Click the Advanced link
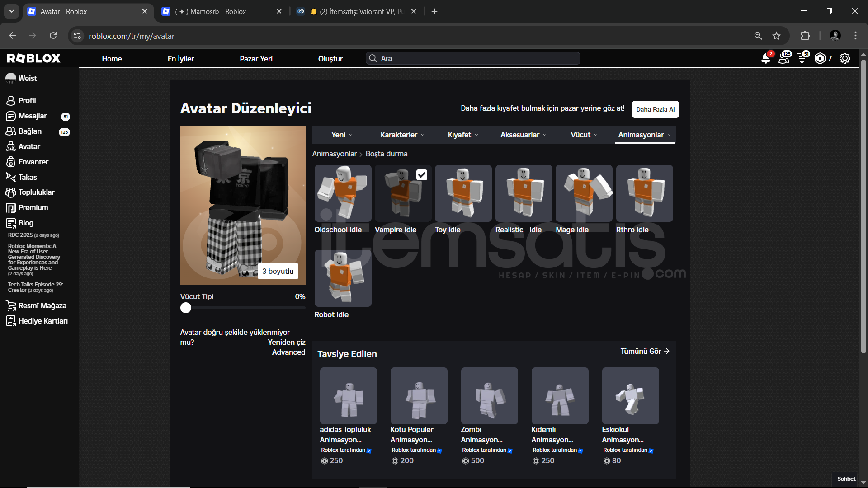Screen dimensions: 868x488 click(x=288, y=352)
